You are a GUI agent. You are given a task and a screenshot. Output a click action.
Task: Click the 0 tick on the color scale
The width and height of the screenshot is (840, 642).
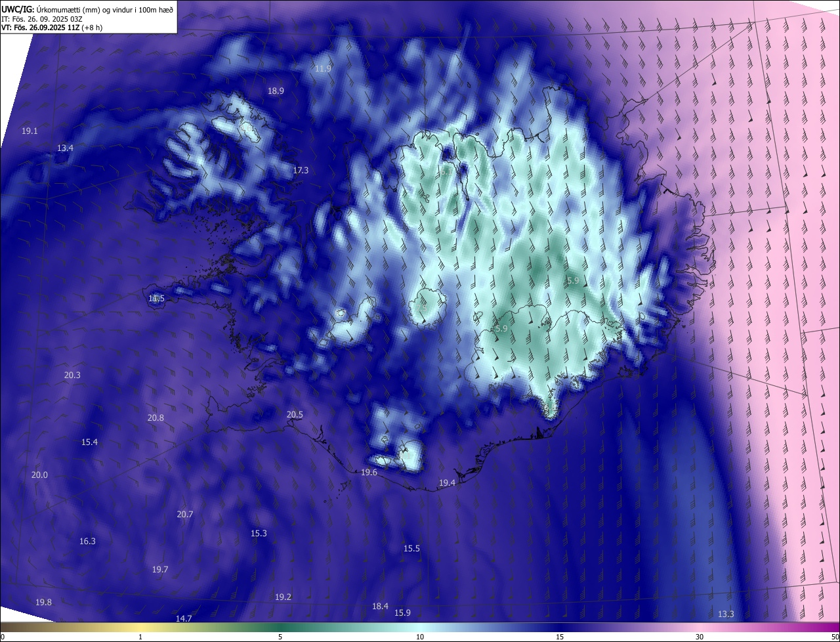[3, 637]
